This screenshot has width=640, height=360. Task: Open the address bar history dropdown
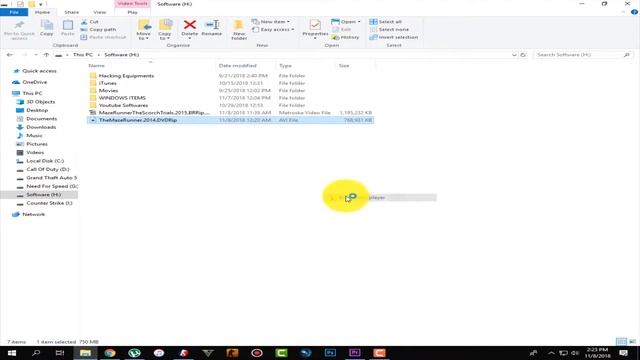pyautogui.click(x=514, y=55)
